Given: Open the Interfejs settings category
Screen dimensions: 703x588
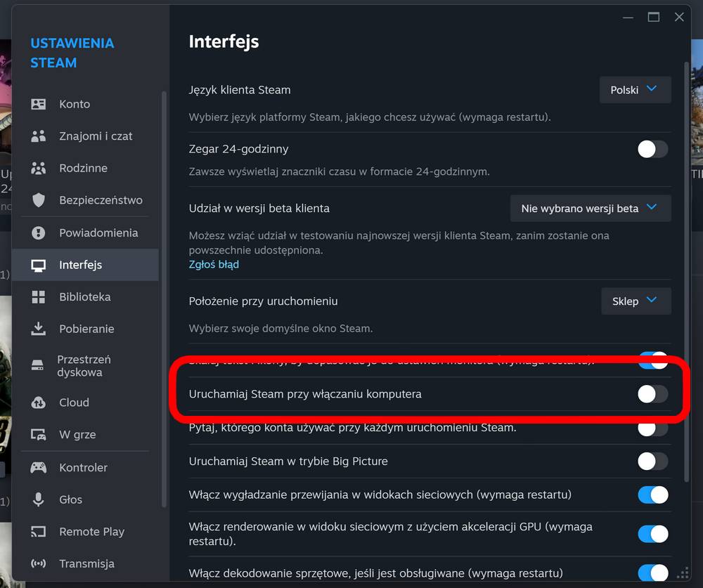Looking at the screenshot, I should (85, 265).
